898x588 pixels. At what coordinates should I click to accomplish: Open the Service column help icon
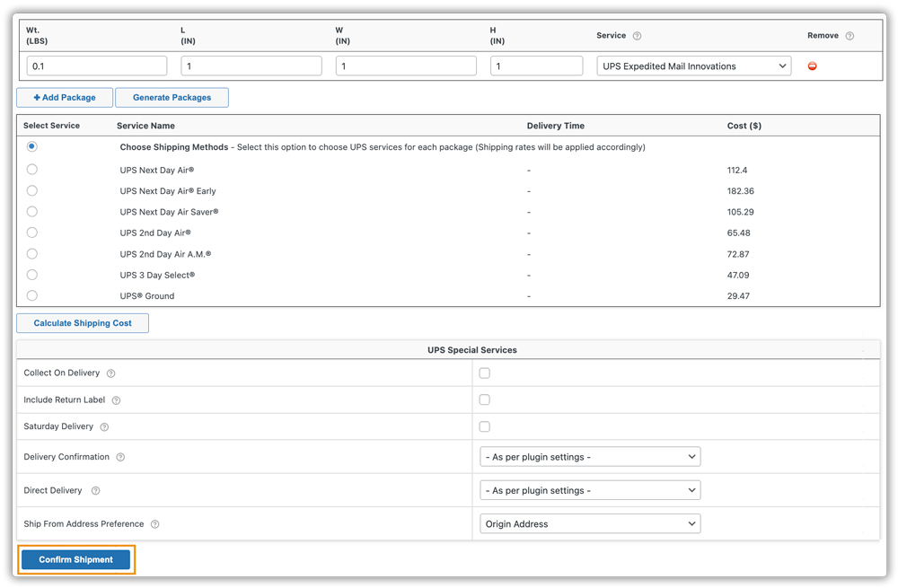tap(637, 36)
